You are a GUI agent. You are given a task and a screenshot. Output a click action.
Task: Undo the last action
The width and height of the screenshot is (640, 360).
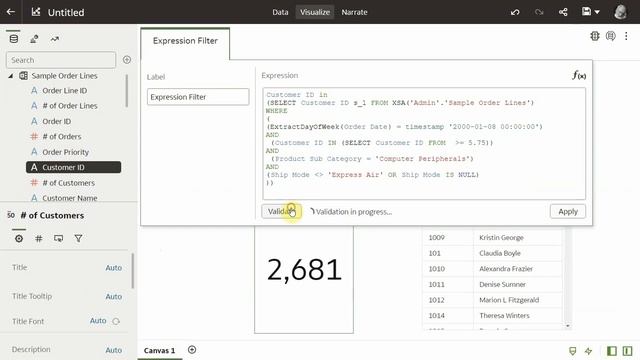[515, 12]
